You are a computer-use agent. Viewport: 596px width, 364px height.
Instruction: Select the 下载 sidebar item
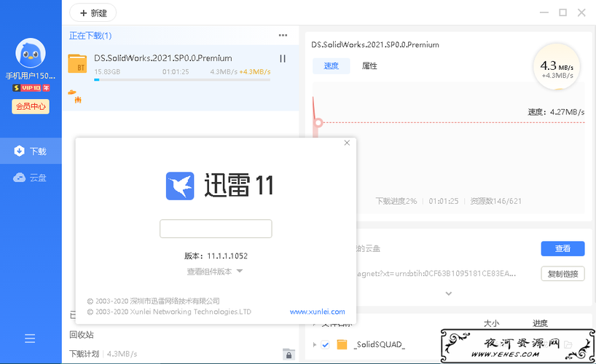tap(31, 151)
